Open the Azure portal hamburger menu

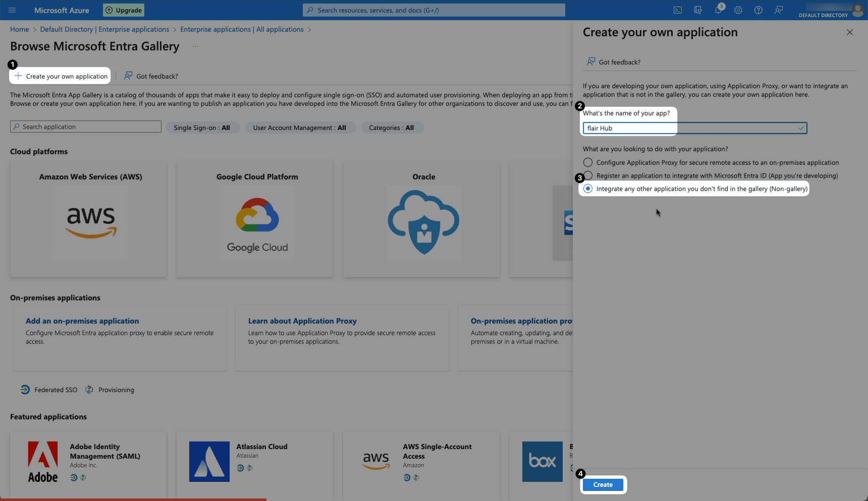point(12,10)
